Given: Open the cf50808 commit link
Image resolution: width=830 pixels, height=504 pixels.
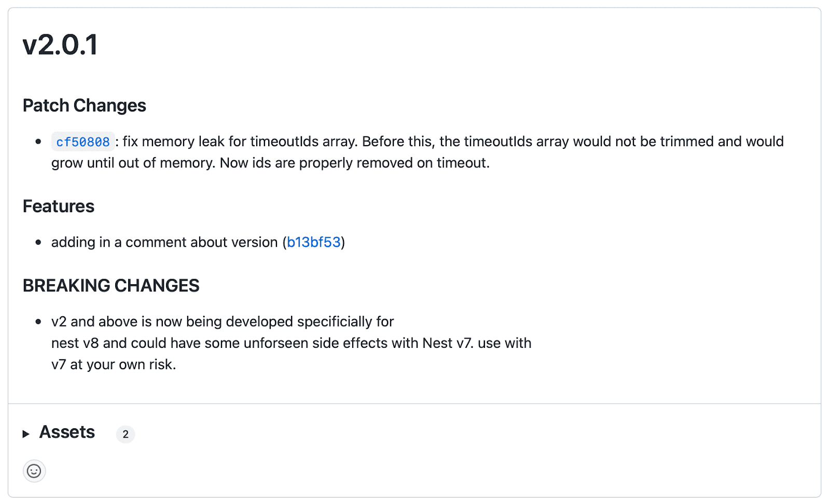Looking at the screenshot, I should click(83, 142).
